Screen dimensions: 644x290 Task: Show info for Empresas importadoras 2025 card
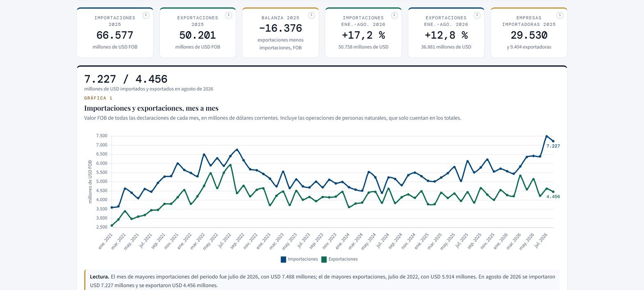[560, 15]
